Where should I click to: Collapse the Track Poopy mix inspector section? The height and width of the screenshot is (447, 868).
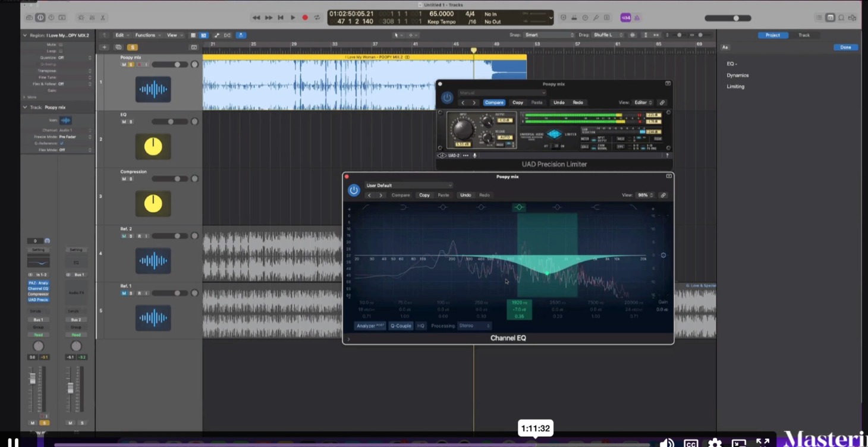pyautogui.click(x=25, y=108)
